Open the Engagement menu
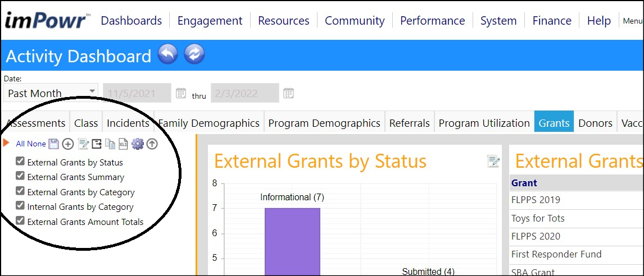The height and width of the screenshot is (276, 644). 210,21
